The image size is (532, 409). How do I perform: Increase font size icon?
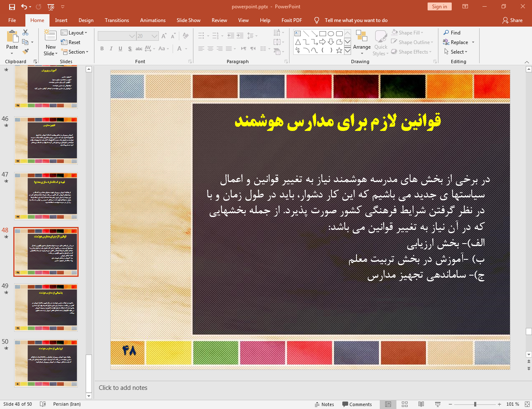[164, 36]
